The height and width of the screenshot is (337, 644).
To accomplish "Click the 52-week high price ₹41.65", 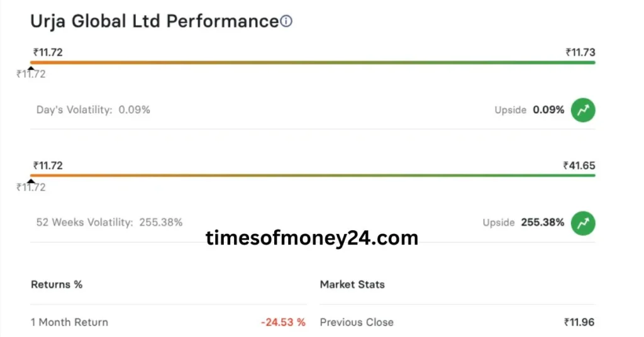I will pos(579,165).
